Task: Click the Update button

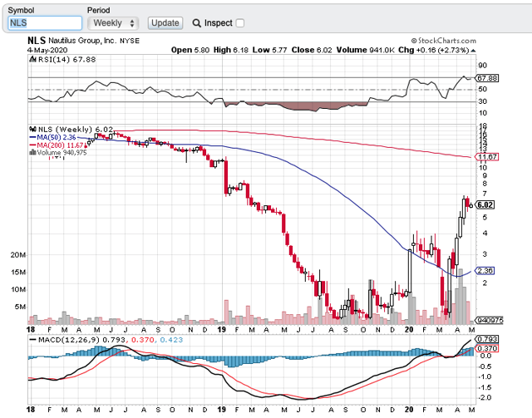Action: point(165,23)
